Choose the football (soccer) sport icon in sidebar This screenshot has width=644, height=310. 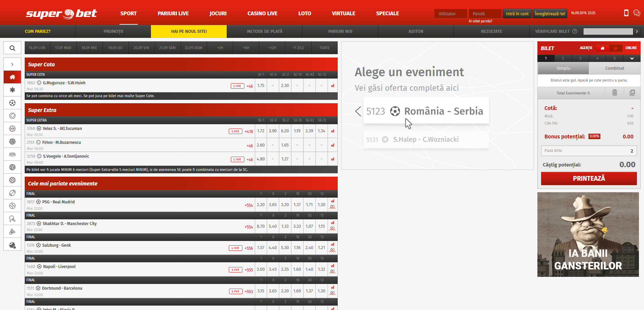13,103
